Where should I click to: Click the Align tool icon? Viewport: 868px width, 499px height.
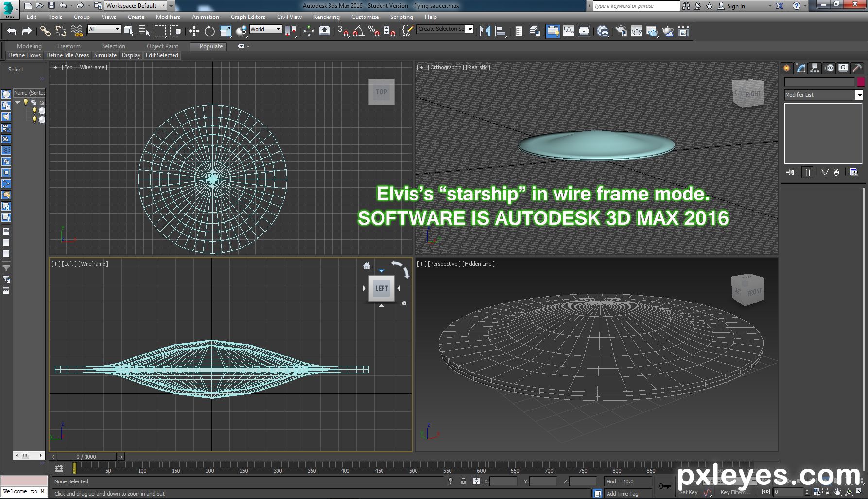pos(500,31)
